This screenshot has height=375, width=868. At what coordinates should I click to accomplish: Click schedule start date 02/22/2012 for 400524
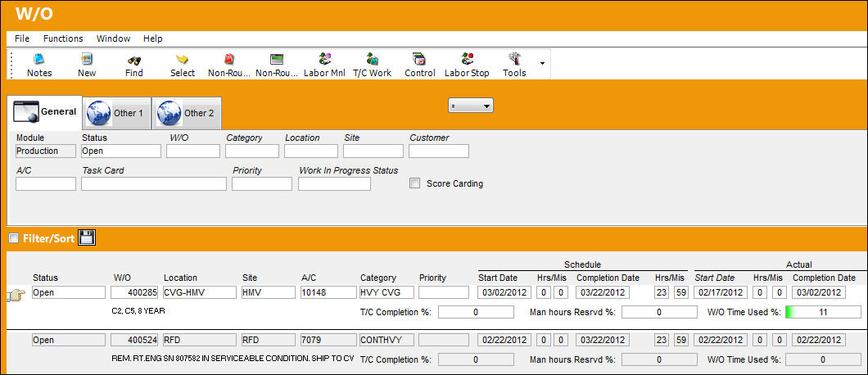click(504, 340)
